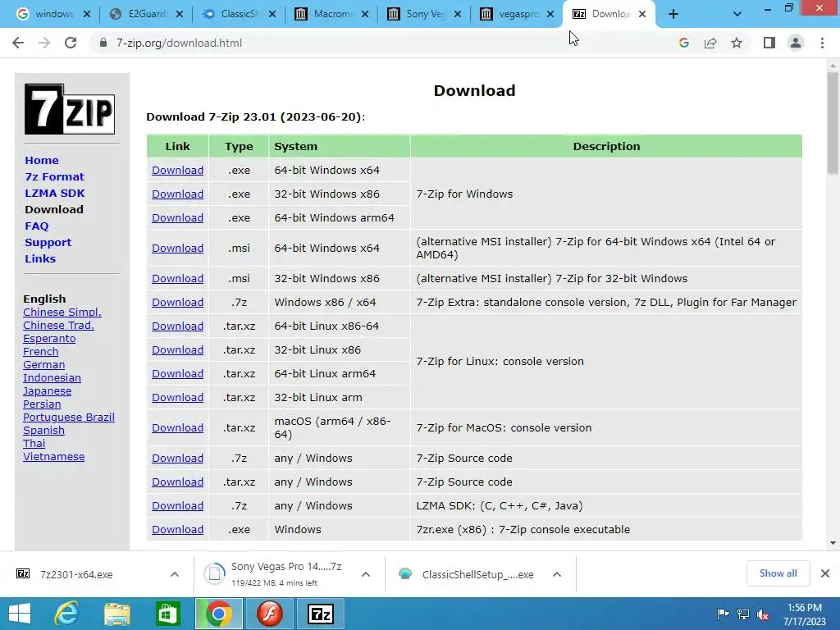Open the Action Center flag tray icon
Screen dimensions: 840x630
click(723, 614)
